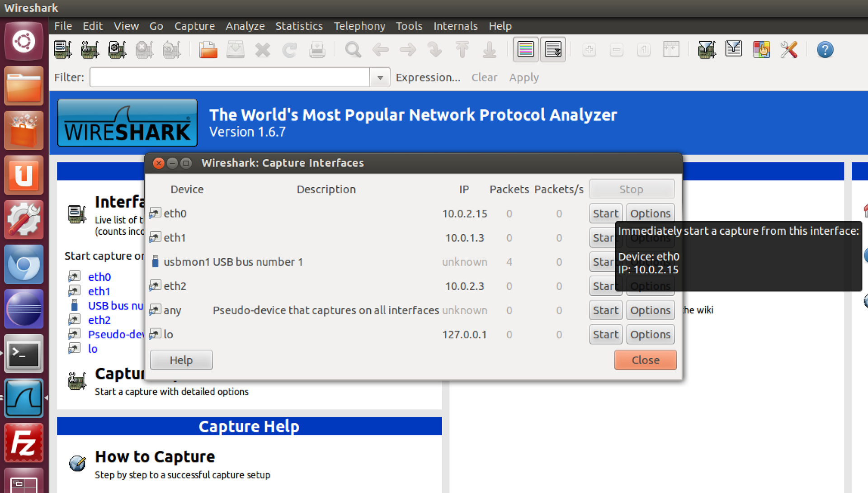This screenshot has height=493, width=868.
Task: Click the go to last packet icon
Action: (490, 50)
